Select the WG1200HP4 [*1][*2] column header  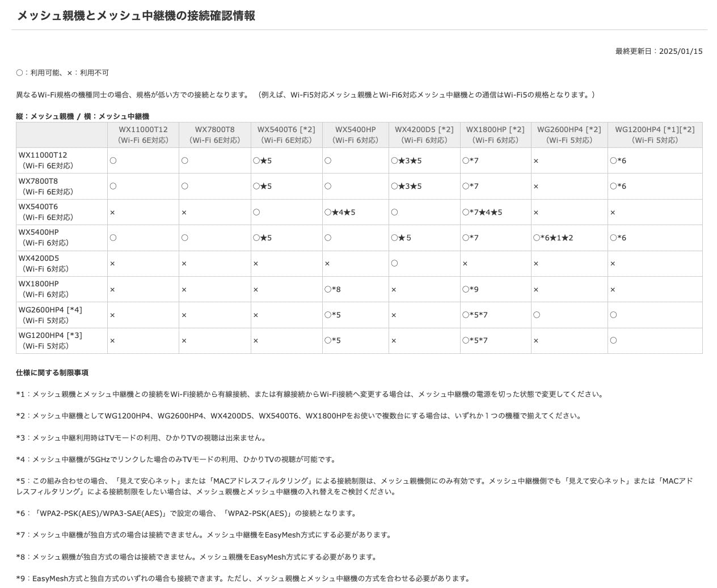[655, 135]
